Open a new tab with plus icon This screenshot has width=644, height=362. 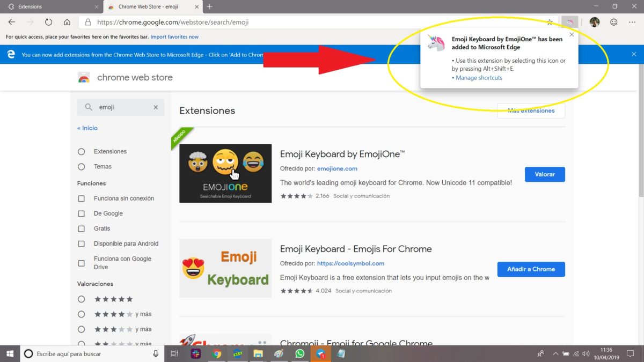[209, 7]
